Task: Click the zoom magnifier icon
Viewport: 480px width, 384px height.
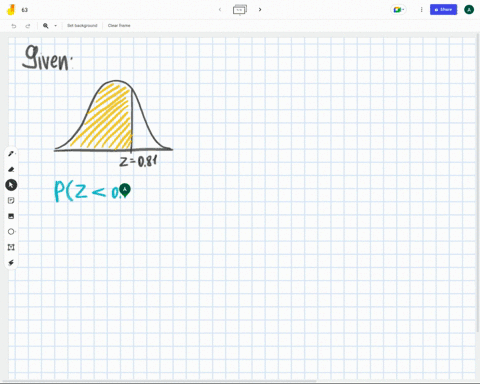Action: coord(46,26)
